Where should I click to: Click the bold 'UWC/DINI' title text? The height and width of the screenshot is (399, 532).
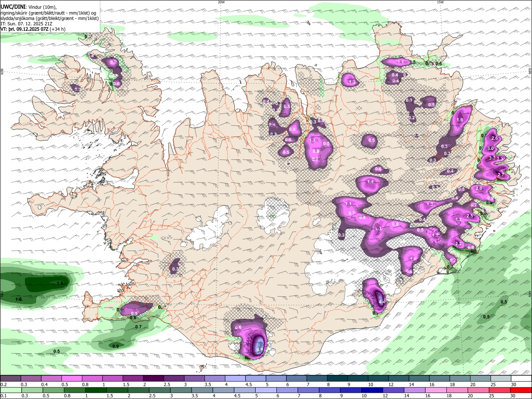click(x=13, y=6)
